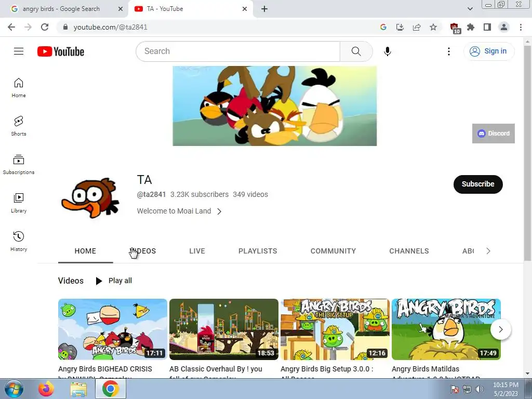Reload the page
Screen dimensions: 532x399
(45, 27)
